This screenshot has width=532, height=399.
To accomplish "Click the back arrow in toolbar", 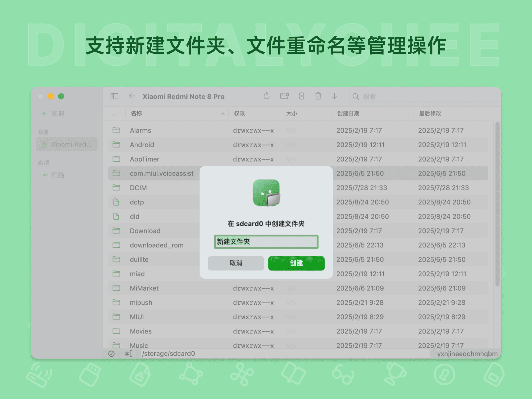I will click(132, 96).
